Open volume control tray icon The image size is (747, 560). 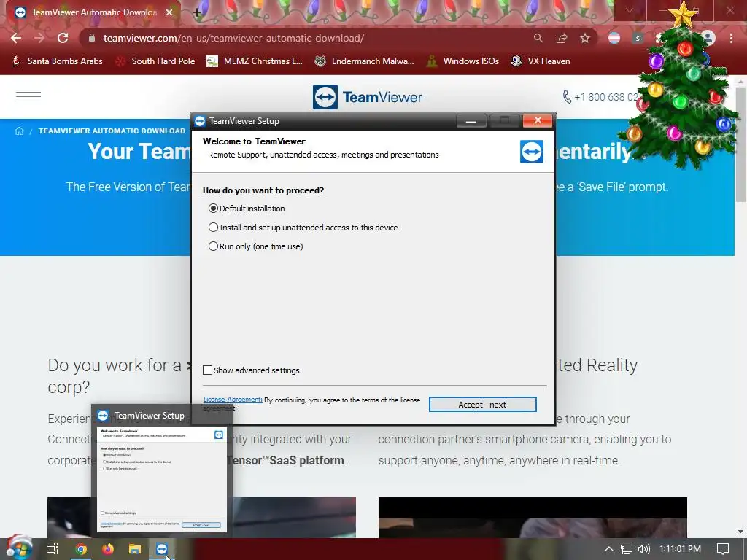[644, 549]
